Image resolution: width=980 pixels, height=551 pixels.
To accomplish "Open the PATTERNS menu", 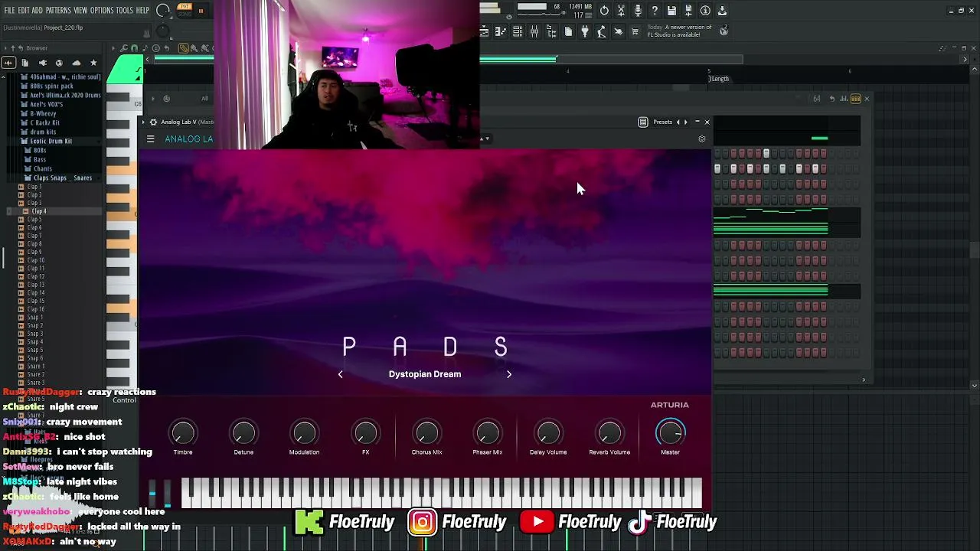I will tap(58, 11).
